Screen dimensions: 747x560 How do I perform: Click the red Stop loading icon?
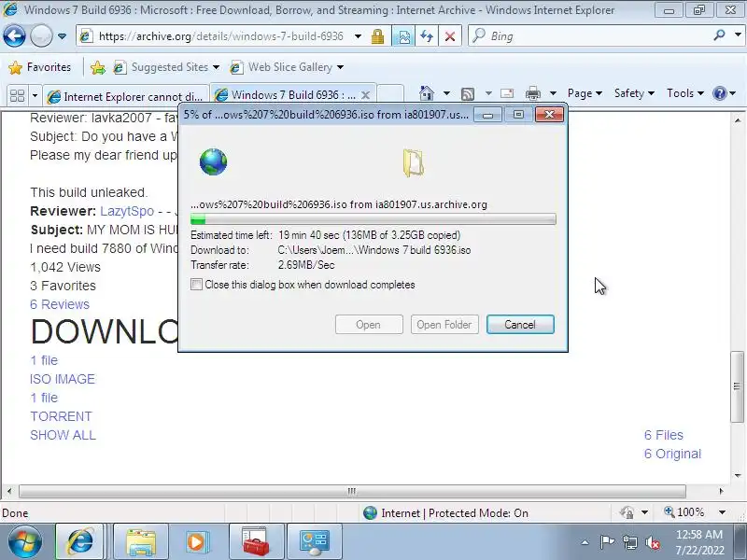point(449,36)
